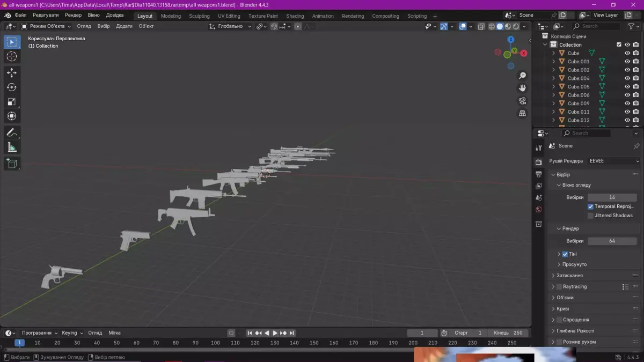644x362 pixels.
Task: Open the View Layer properties tab
Action: (539, 186)
